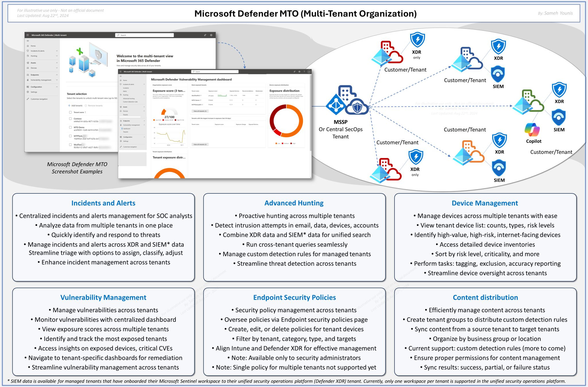Click the Customize navigation pencil icon in the welcome window
588x387 pixels.
pos(28,99)
